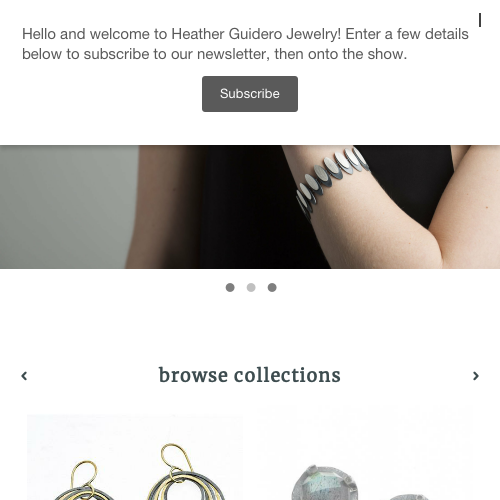This screenshot has width=500, height=500.
Task: Click the small gray stone at bottom right
Action: click(408, 497)
